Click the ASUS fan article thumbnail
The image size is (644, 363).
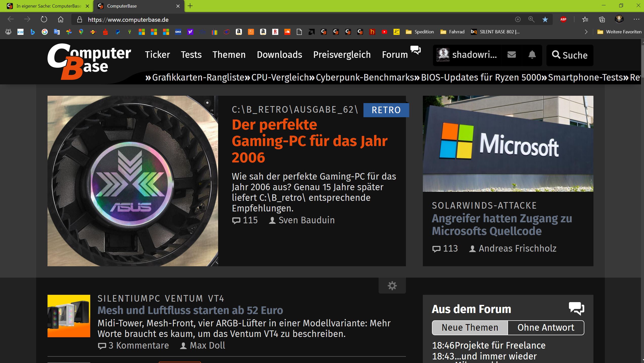[132, 181]
